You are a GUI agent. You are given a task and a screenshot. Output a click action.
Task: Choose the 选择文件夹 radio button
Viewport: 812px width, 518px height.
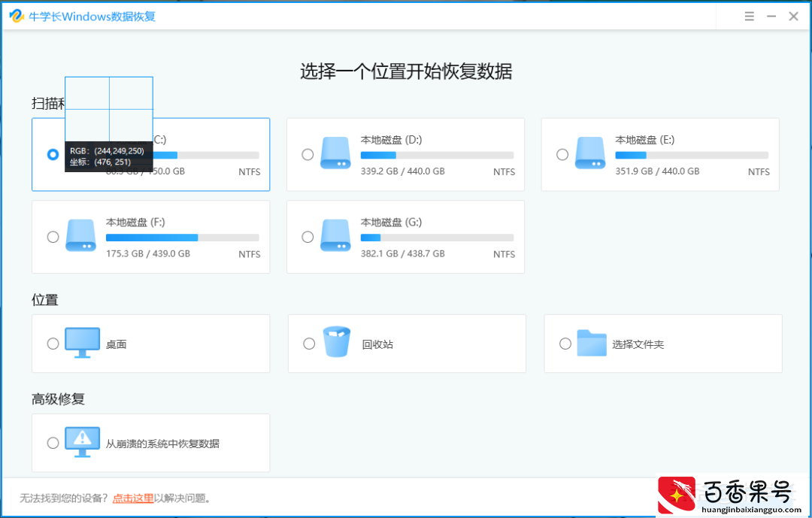click(x=565, y=344)
